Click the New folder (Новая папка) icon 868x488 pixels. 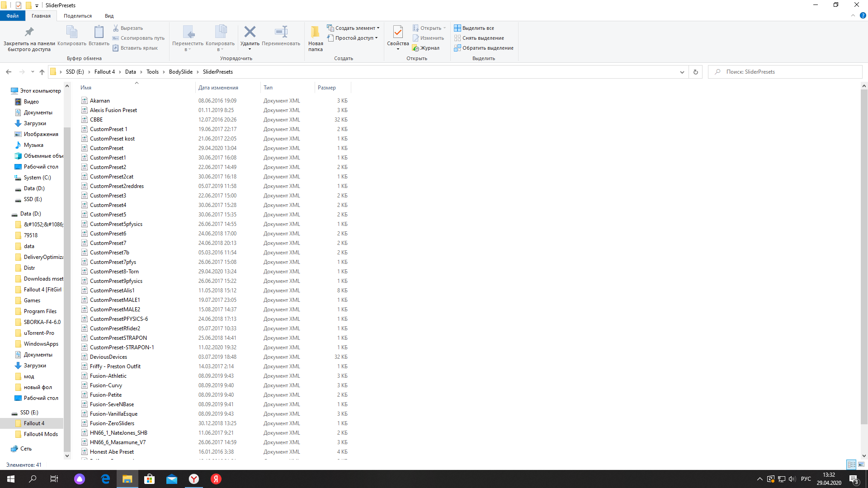point(315,32)
